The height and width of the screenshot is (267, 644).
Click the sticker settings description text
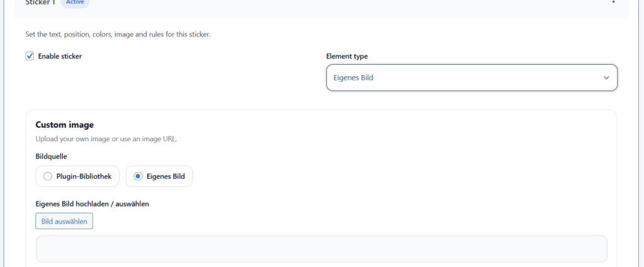coord(118,34)
